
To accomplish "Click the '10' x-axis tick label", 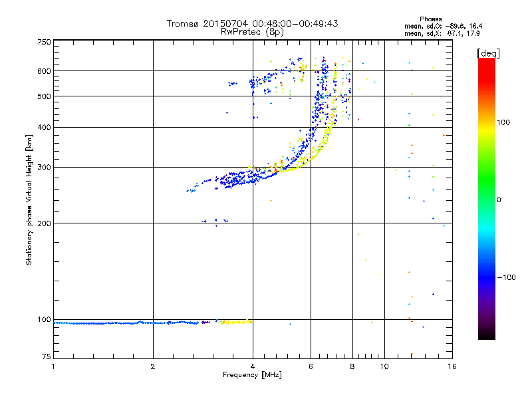I will tap(384, 366).
